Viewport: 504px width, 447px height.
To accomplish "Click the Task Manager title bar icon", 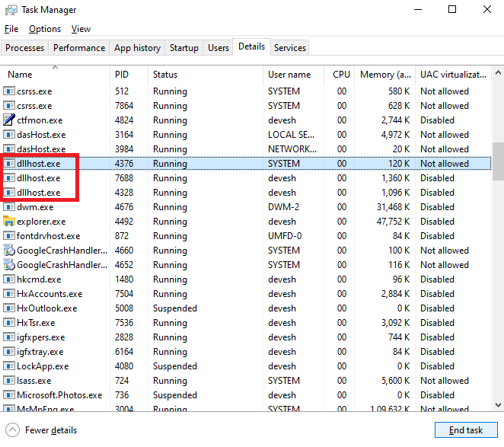I will [x=11, y=10].
